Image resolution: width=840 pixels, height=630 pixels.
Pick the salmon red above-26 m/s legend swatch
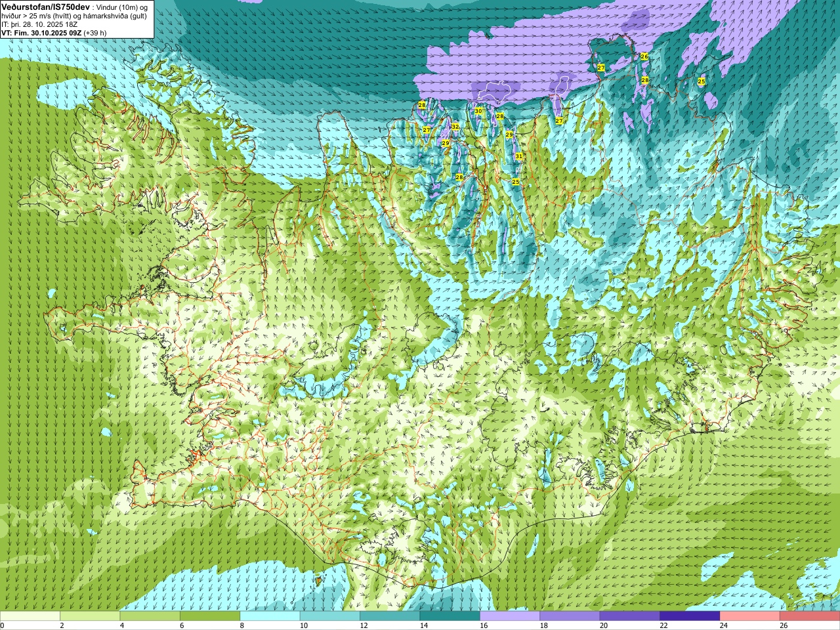[x=810, y=616]
